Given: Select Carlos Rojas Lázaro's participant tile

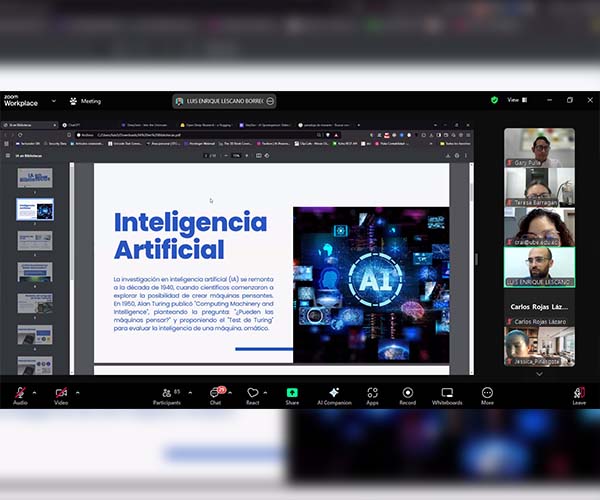Looking at the screenshot, I should coord(539,307).
